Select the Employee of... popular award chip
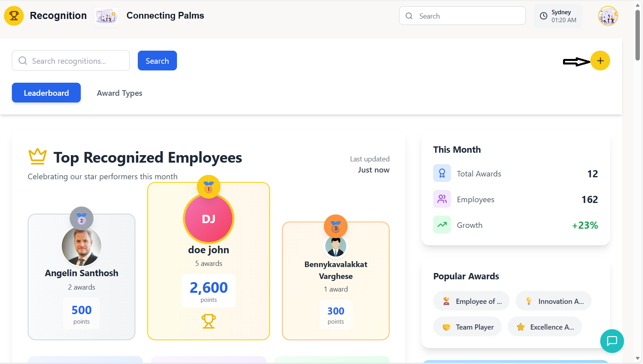The width and height of the screenshot is (643, 364). pyautogui.click(x=471, y=301)
